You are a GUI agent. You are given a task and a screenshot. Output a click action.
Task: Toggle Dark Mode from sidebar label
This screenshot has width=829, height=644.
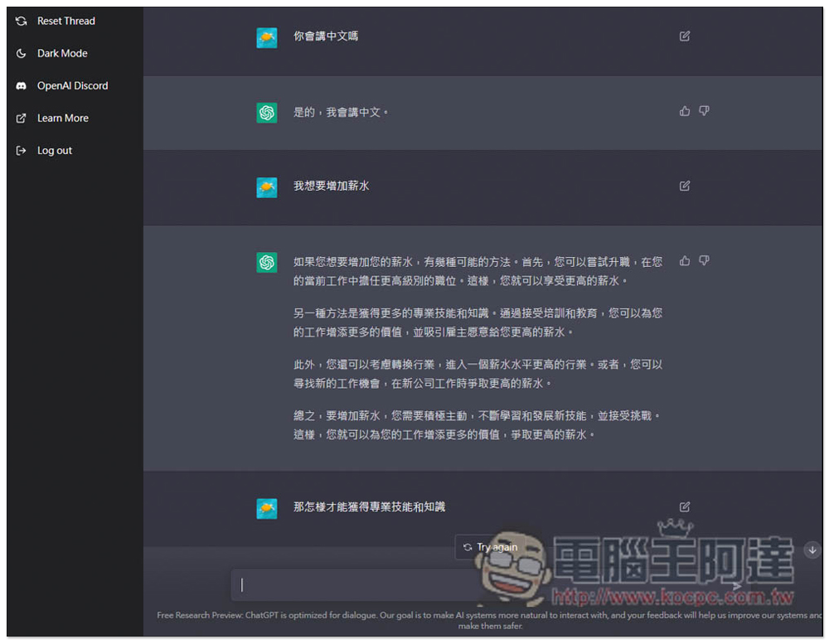point(62,53)
